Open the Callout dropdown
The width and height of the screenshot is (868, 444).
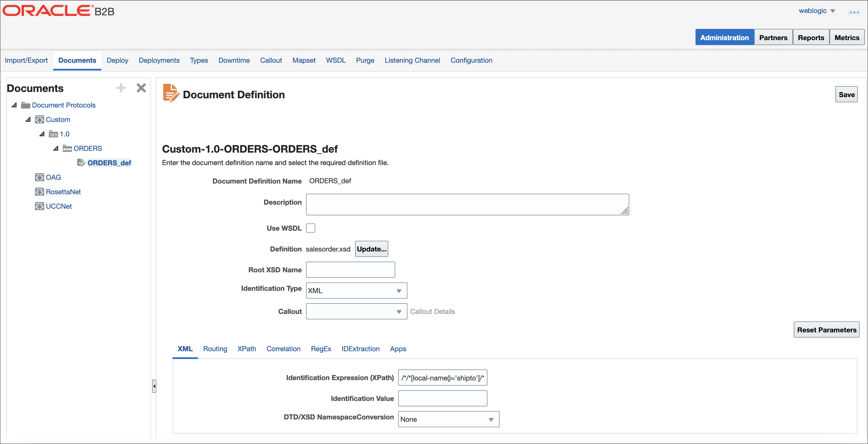coord(357,312)
